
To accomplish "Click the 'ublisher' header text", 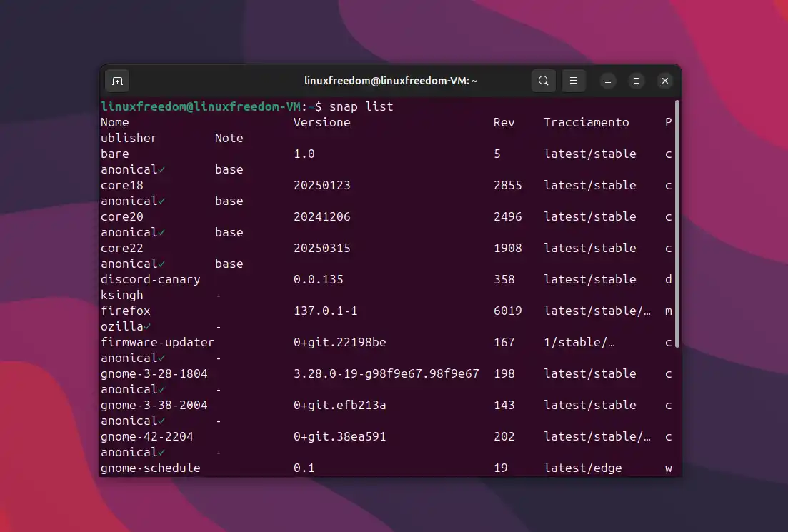I will pyautogui.click(x=129, y=138).
